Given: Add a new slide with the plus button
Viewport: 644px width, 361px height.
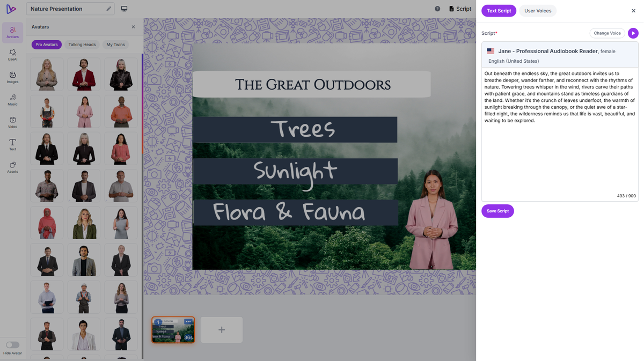Looking at the screenshot, I should [222, 330].
